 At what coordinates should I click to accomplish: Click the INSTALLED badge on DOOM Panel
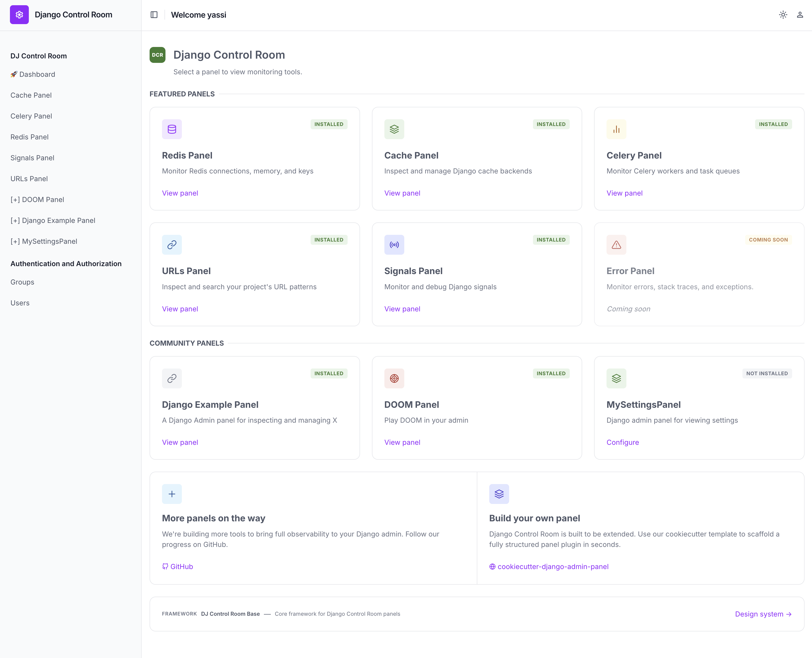[x=551, y=373]
